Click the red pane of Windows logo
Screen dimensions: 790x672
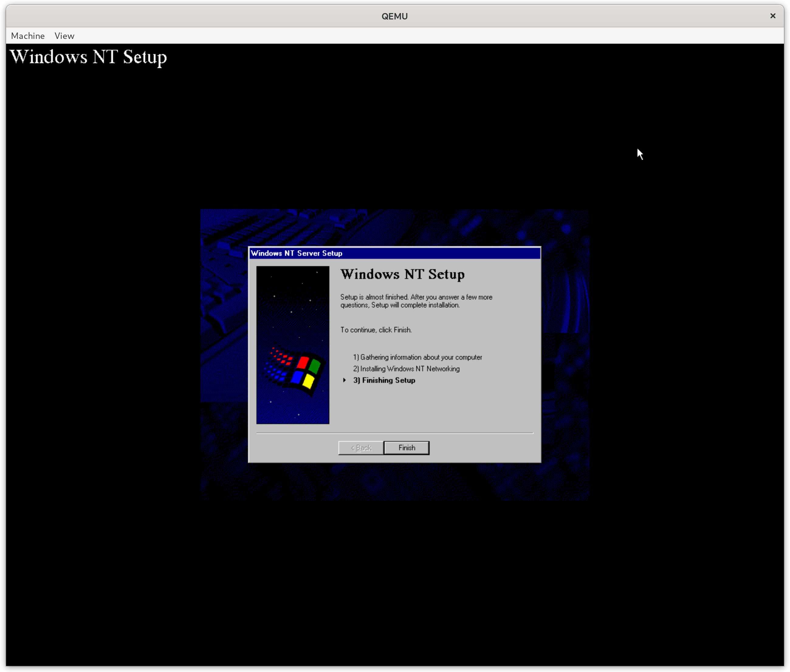pos(303,362)
